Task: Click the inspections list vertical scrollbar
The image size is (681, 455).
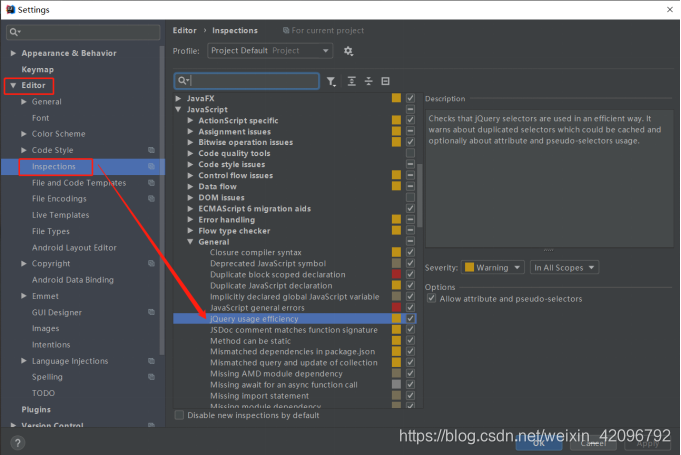Action: point(420,195)
